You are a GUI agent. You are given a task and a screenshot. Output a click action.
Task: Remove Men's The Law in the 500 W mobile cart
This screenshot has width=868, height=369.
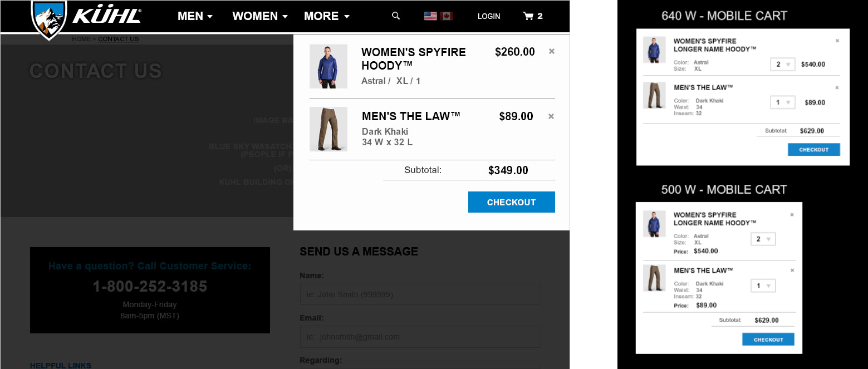792,270
